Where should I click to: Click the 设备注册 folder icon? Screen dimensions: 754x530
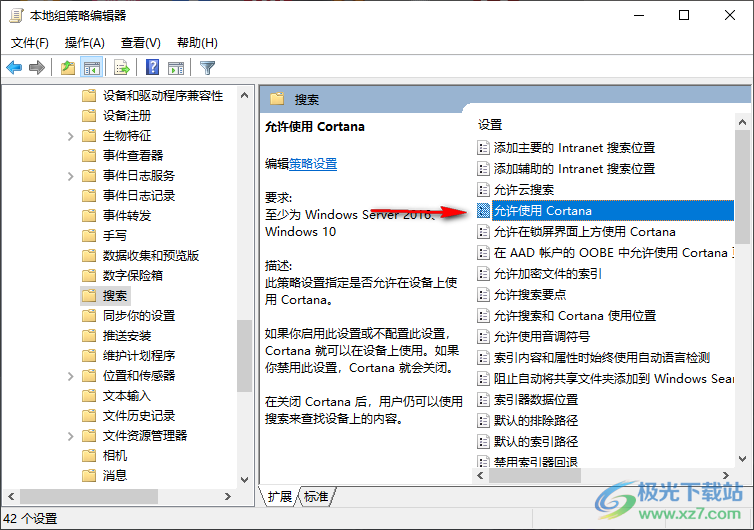pos(89,115)
